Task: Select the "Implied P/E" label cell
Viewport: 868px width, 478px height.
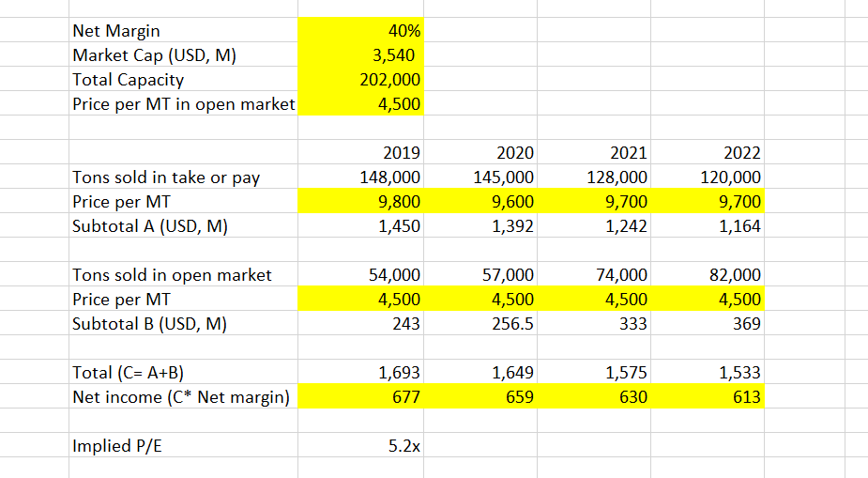Action: click(116, 446)
